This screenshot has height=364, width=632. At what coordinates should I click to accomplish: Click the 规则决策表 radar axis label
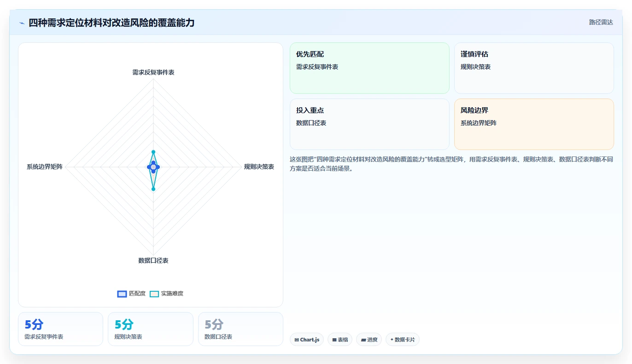(x=259, y=167)
